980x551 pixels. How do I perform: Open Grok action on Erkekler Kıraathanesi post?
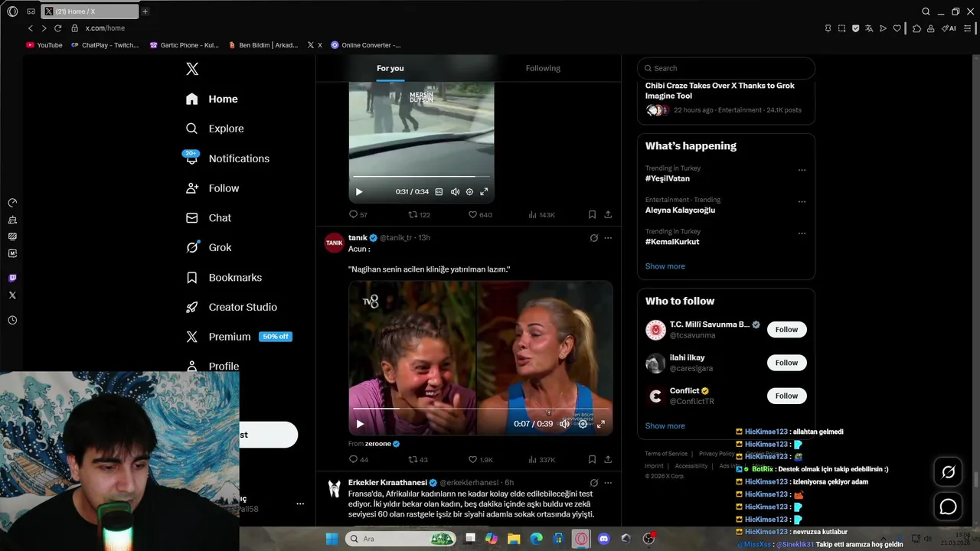[593, 483]
